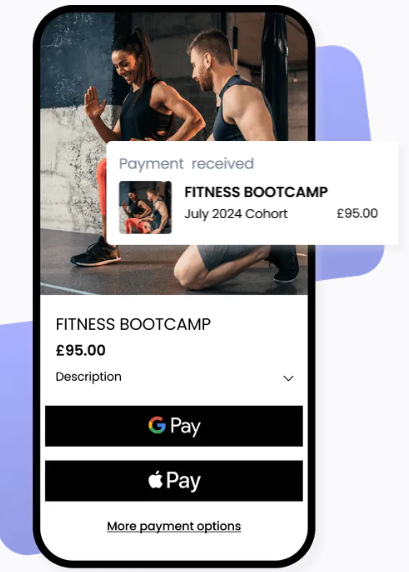
Task: Click the £95.00 amount in notification
Action: coord(357,213)
